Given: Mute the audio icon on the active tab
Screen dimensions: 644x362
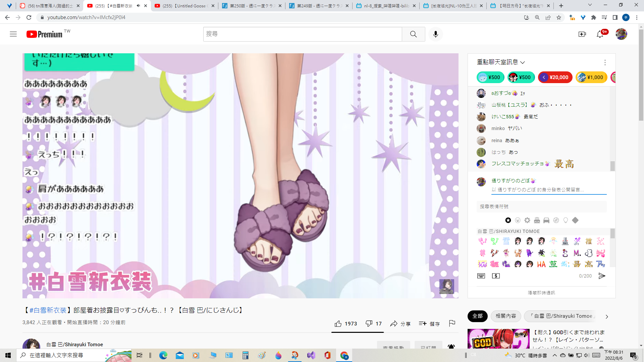Looking at the screenshot, I should [x=138, y=6].
